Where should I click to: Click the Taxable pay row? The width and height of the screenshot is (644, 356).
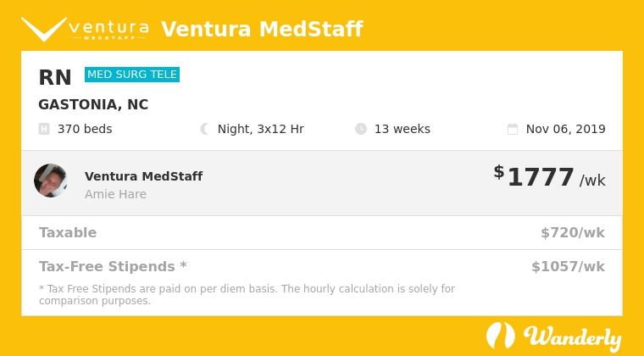click(x=322, y=233)
